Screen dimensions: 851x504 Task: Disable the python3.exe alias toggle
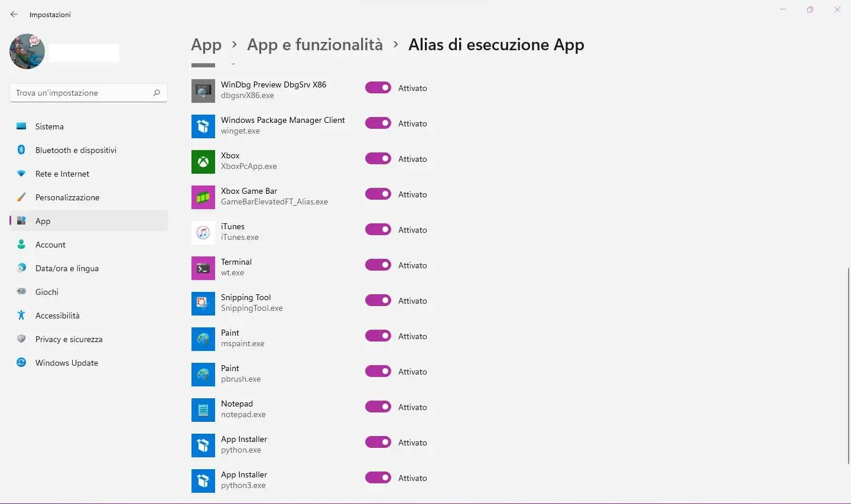(x=378, y=477)
